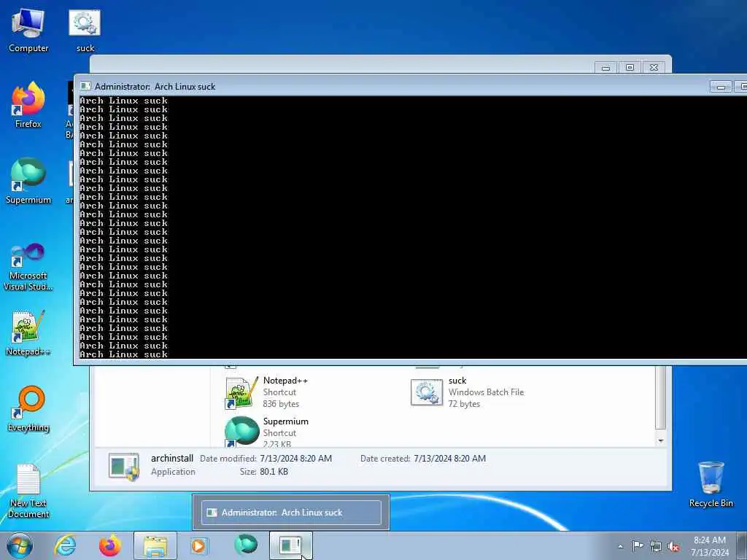Select the suck batch file in Explorer window
The width and height of the screenshot is (747, 560).
tap(468, 392)
